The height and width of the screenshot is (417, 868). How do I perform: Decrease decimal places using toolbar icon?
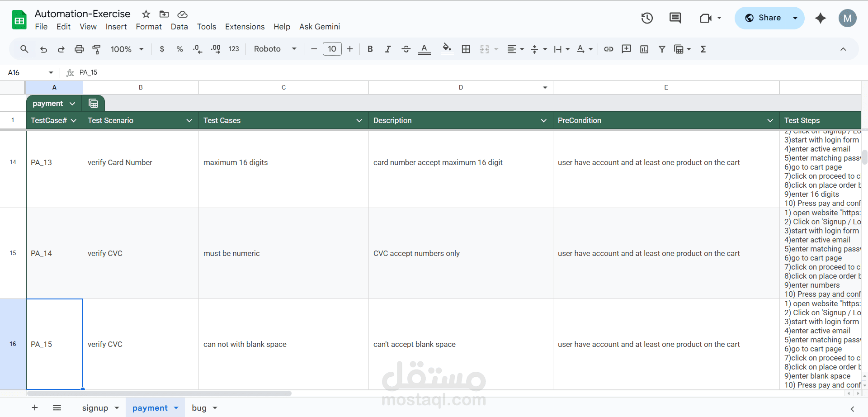point(197,49)
